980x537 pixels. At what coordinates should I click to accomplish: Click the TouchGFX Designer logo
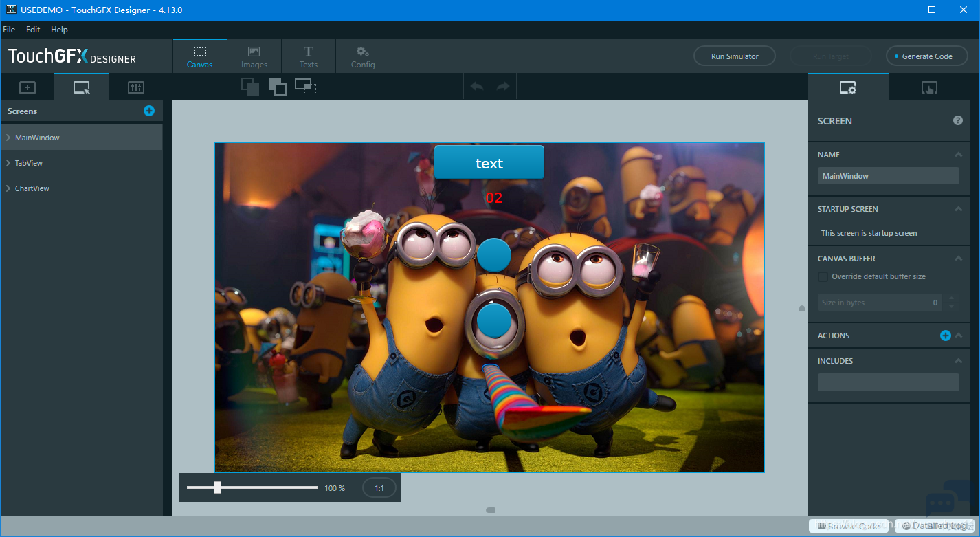72,56
